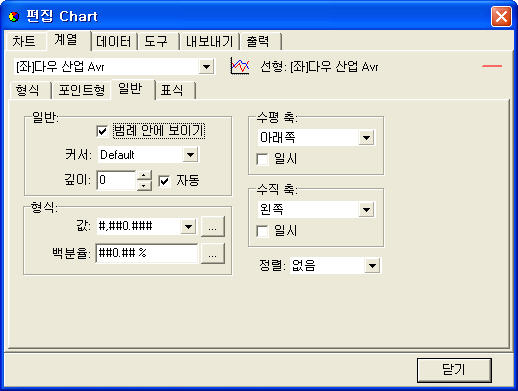Open the 내보내기 tab

tap(209, 41)
